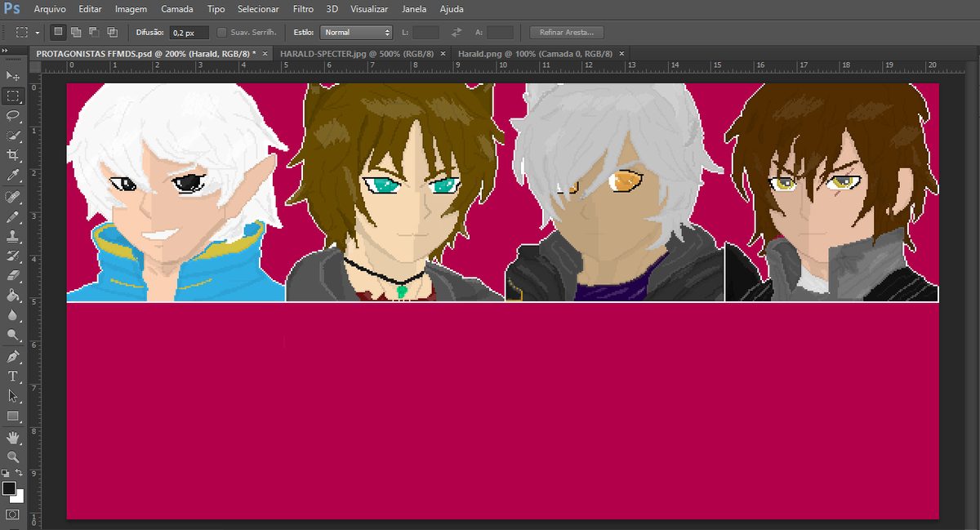Screen dimensions: 980x530
Task: Select the Lasso tool
Action: 12,115
